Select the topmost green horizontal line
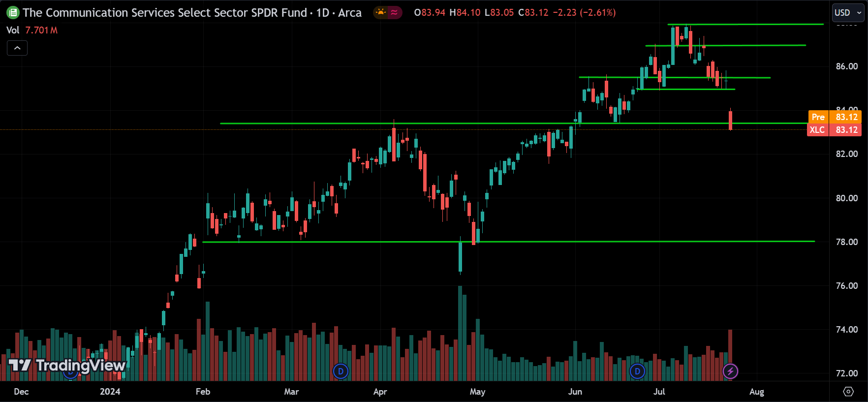The width and height of the screenshot is (868, 402). coord(745,24)
